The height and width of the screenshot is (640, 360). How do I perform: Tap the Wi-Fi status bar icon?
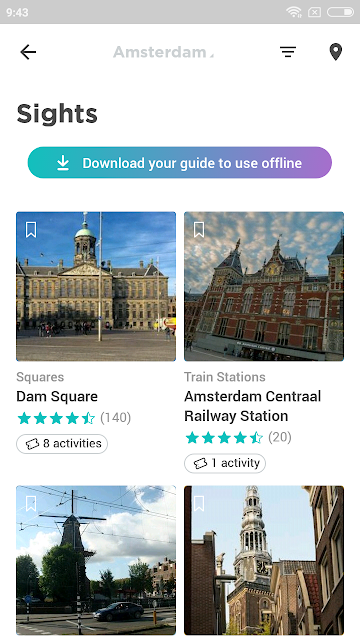pyautogui.click(x=293, y=12)
